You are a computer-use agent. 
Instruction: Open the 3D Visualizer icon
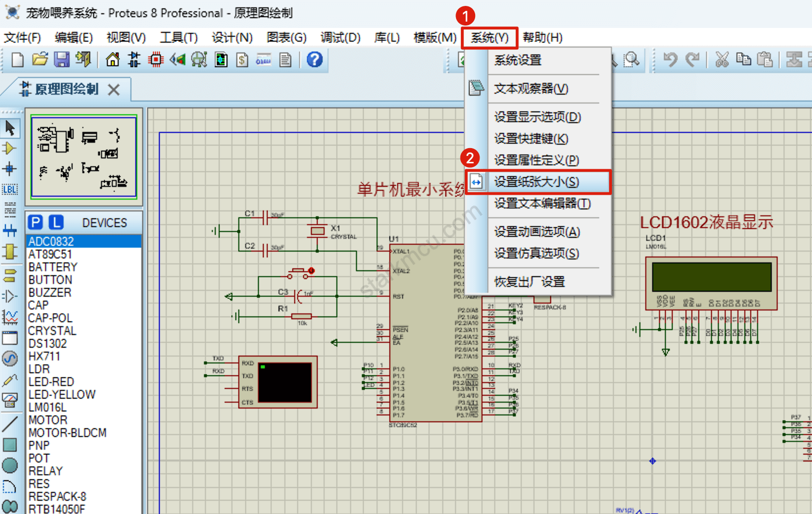click(178, 60)
